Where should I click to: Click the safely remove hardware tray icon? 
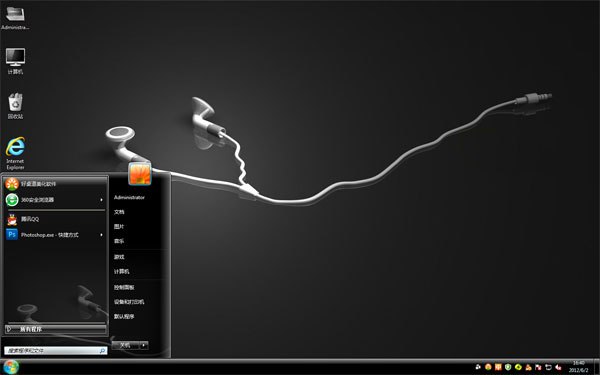[548, 367]
